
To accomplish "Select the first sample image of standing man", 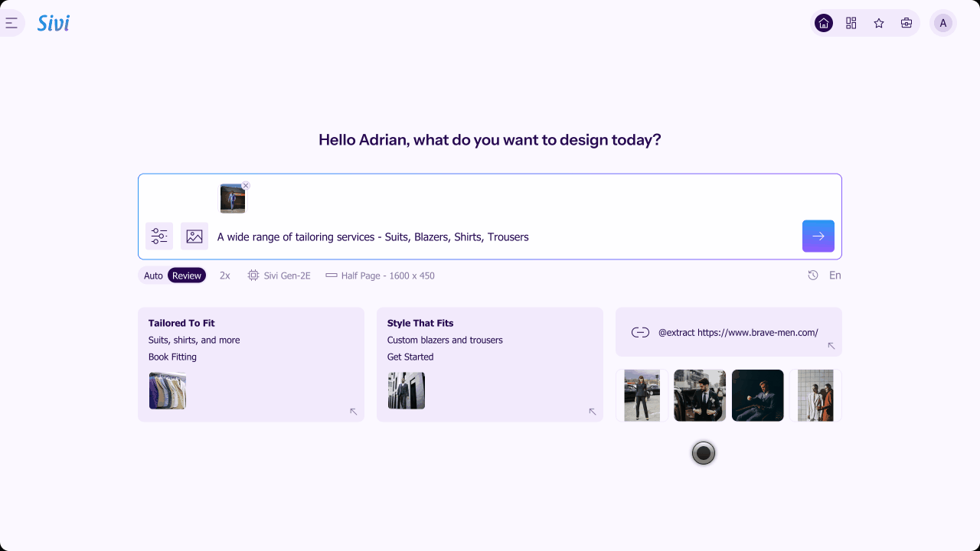I will pos(642,396).
